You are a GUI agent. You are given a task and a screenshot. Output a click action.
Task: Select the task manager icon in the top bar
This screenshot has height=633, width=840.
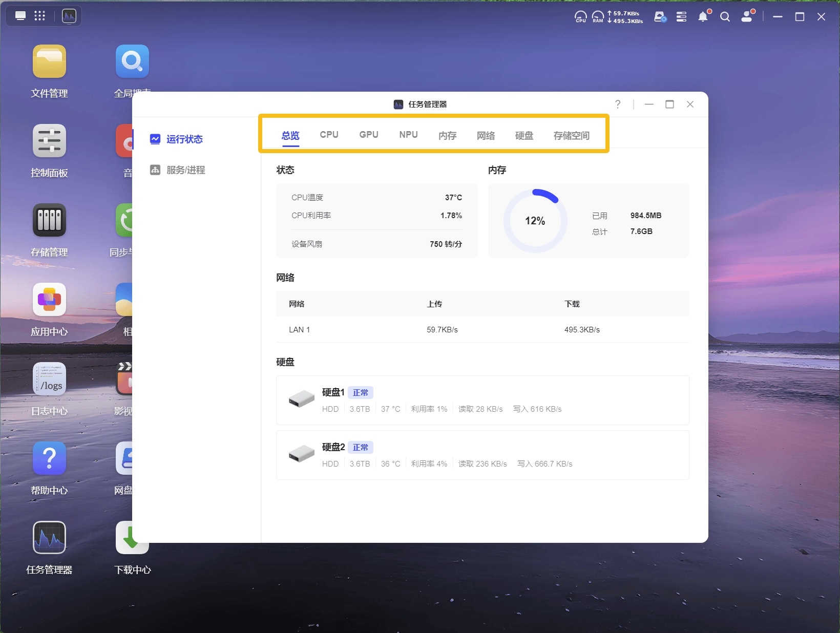pos(69,16)
